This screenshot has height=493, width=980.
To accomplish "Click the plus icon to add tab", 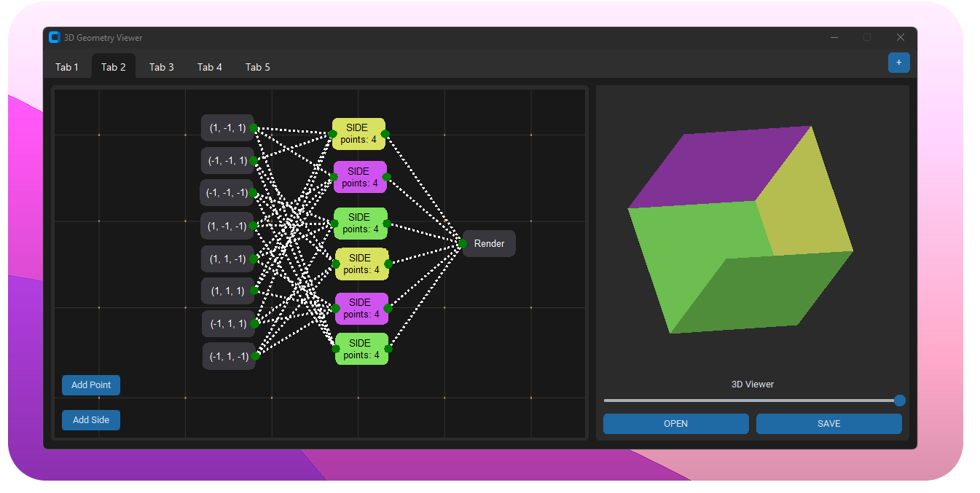I will pos(898,63).
